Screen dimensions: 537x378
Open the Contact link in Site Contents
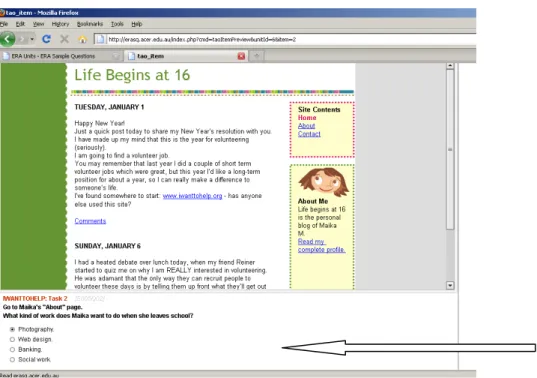click(x=309, y=134)
